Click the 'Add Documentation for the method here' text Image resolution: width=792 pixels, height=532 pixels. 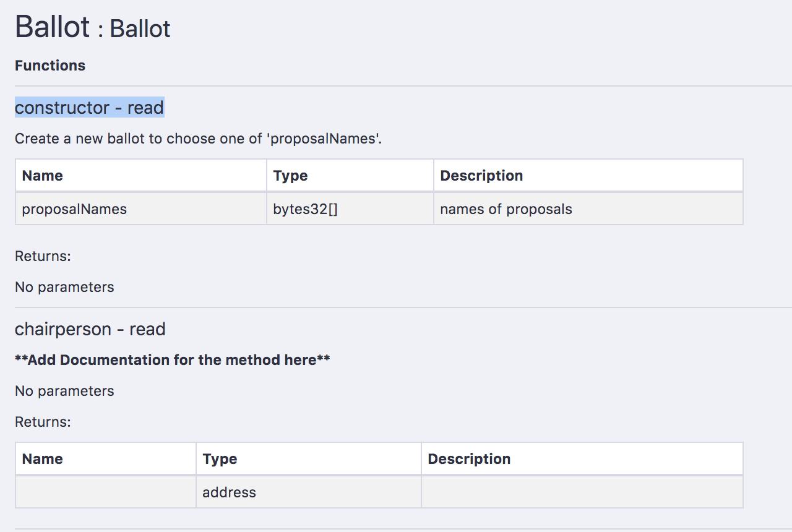173,360
